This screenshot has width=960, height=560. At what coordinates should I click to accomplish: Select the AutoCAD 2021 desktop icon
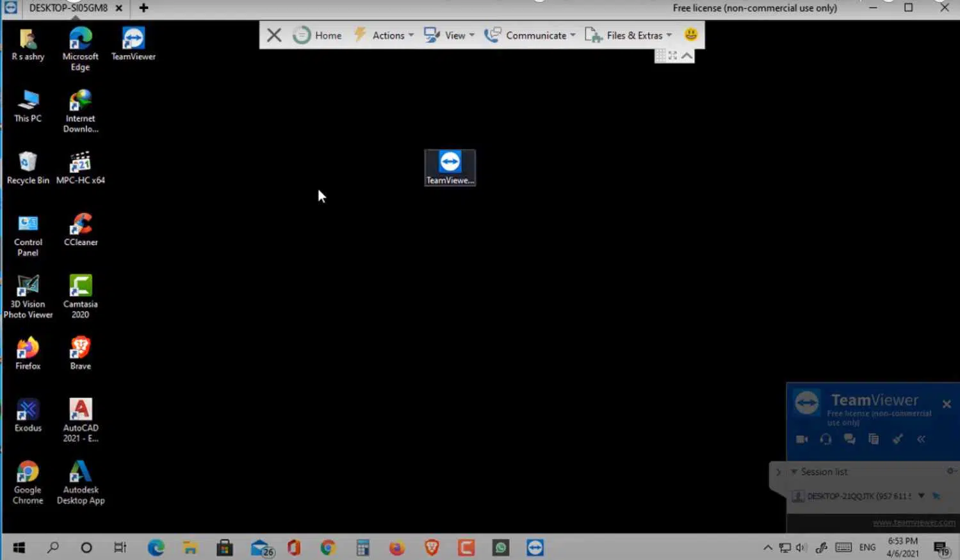coord(81,420)
